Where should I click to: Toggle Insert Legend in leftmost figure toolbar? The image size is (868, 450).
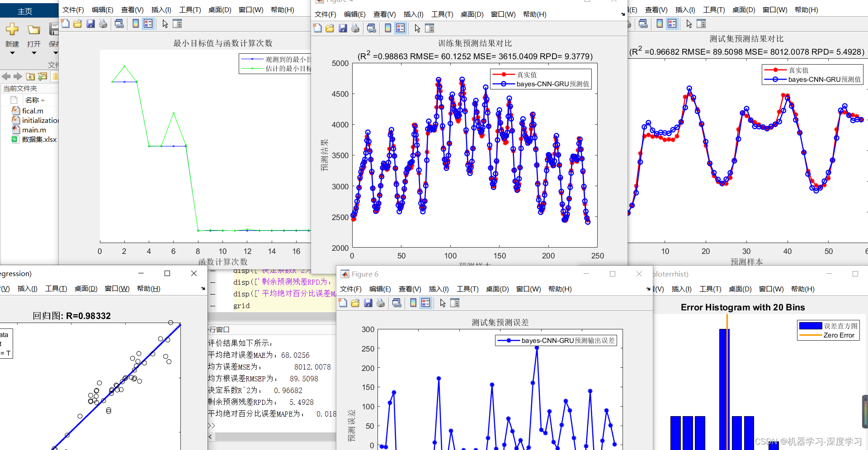148,23
